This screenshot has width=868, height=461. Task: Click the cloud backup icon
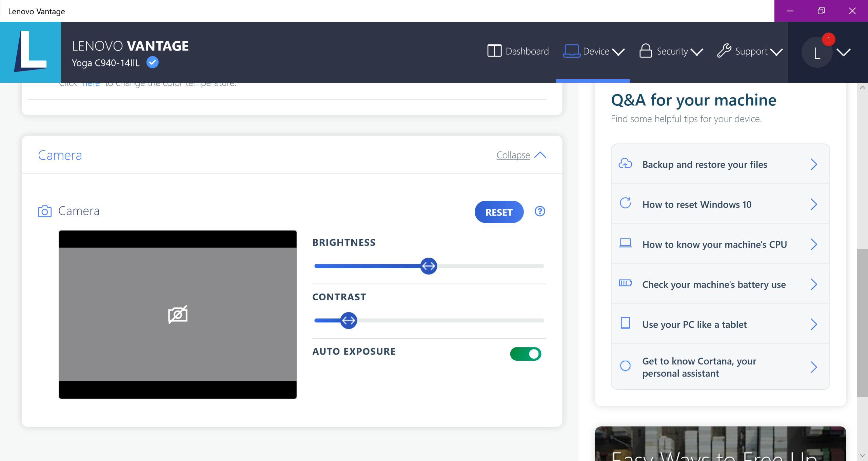point(625,164)
